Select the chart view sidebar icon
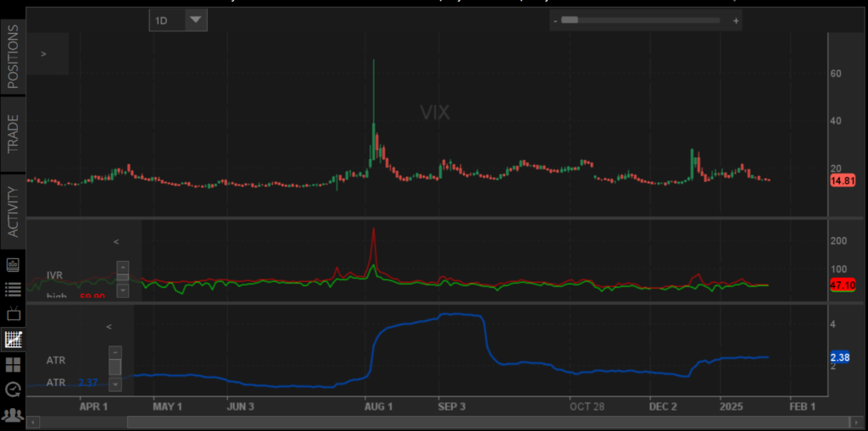The width and height of the screenshot is (868, 431). [13, 340]
